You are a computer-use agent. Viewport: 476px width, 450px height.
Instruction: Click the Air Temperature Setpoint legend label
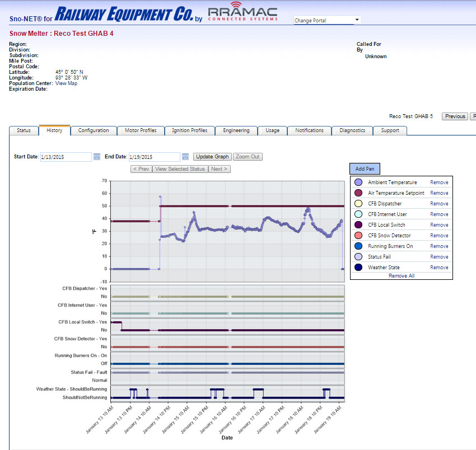click(396, 193)
